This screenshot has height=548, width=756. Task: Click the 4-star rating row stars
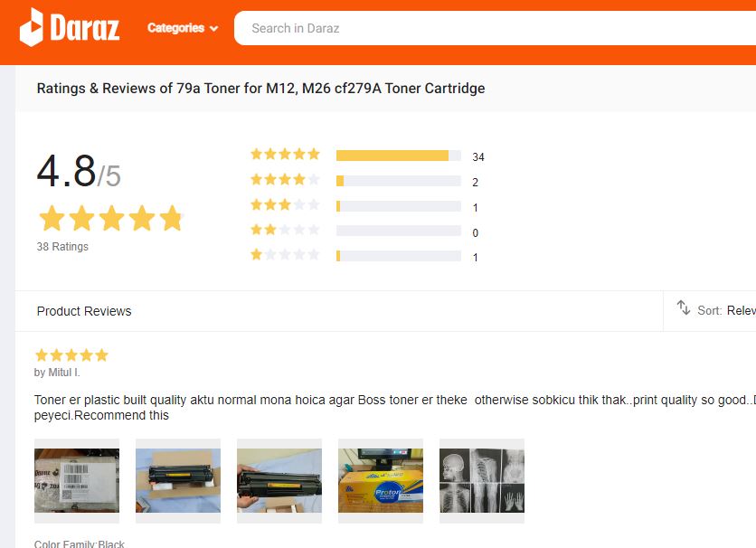tap(285, 180)
